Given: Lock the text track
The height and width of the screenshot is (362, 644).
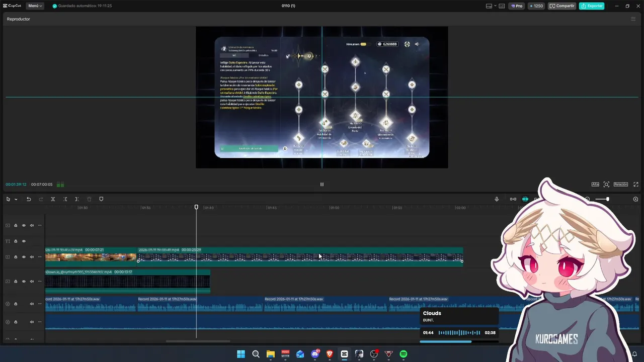Looking at the screenshot, I should tap(16, 241).
